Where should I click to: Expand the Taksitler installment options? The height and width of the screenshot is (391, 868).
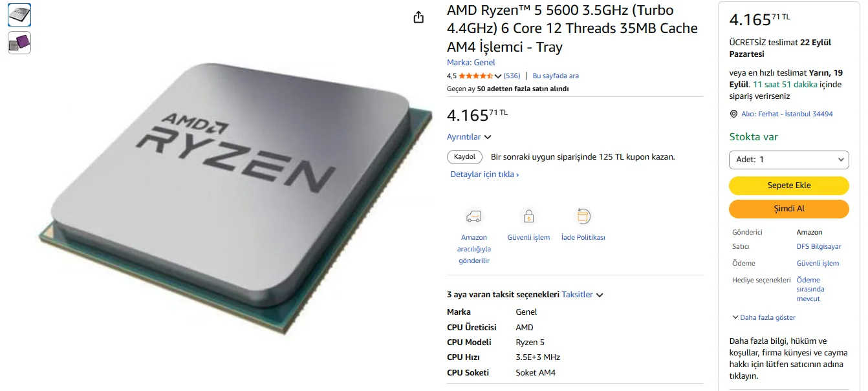point(582,295)
